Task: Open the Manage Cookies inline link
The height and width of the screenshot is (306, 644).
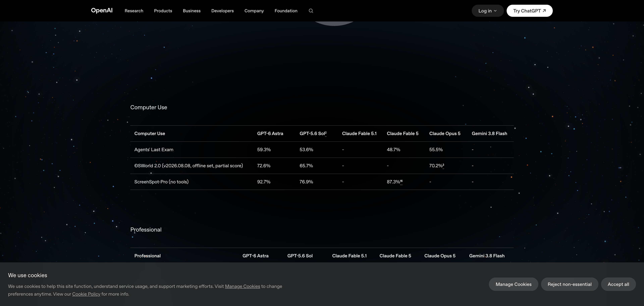Action: point(243,286)
